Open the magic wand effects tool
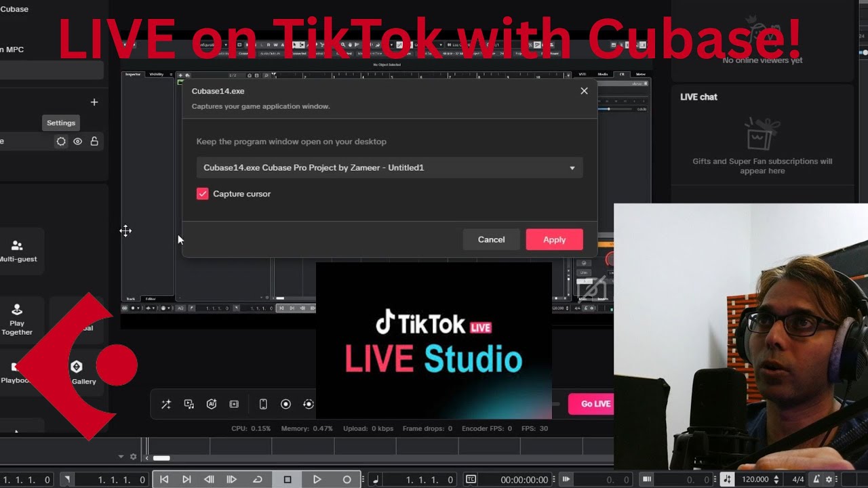The height and width of the screenshot is (488, 868). tap(166, 404)
